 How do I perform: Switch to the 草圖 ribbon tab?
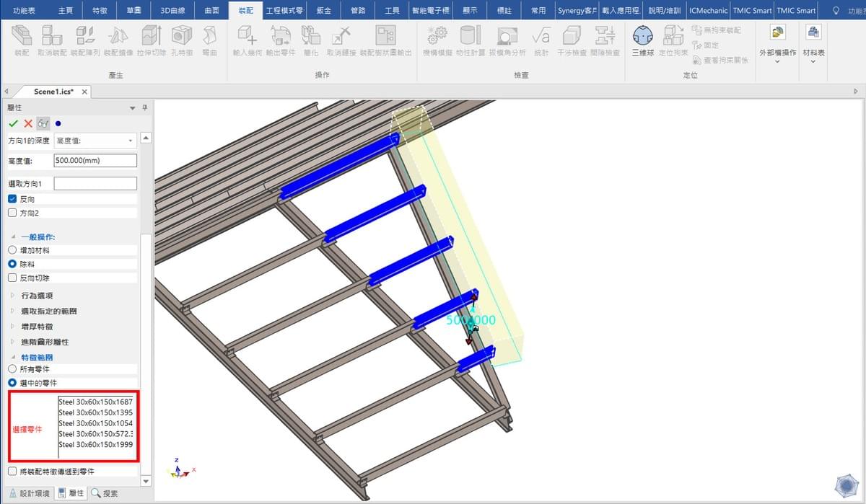point(134,11)
